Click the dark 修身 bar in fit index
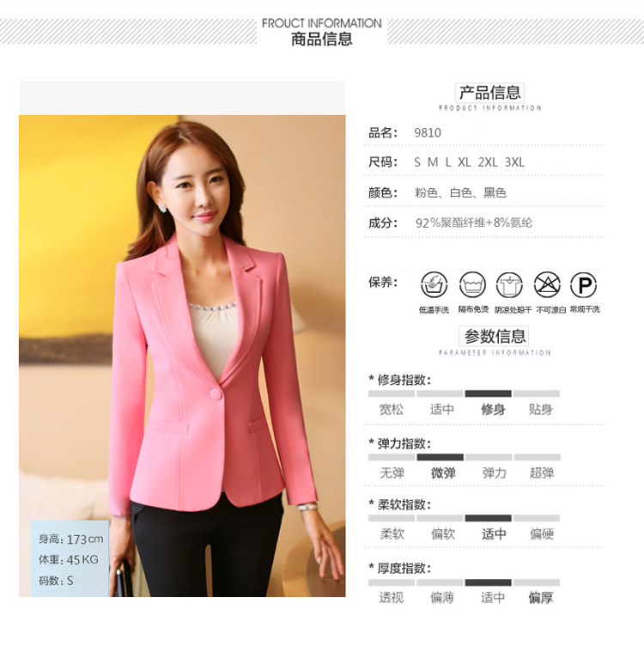 [x=488, y=393]
